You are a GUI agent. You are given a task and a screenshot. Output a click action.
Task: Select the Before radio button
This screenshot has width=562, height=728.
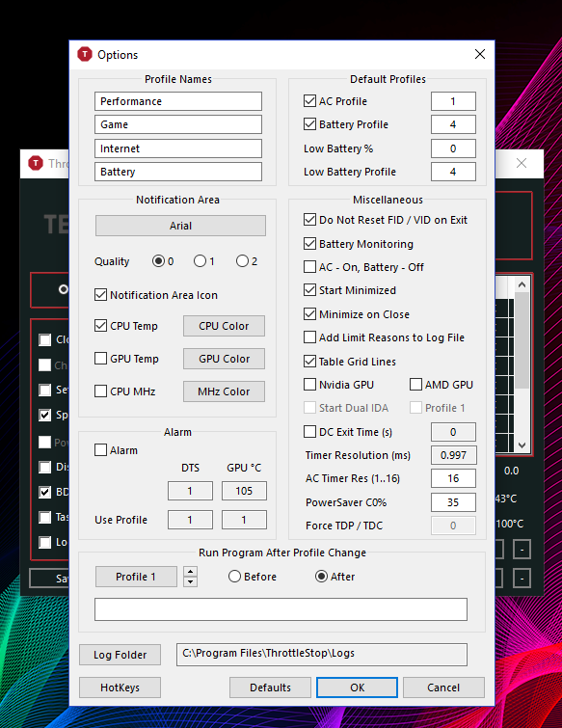click(234, 577)
